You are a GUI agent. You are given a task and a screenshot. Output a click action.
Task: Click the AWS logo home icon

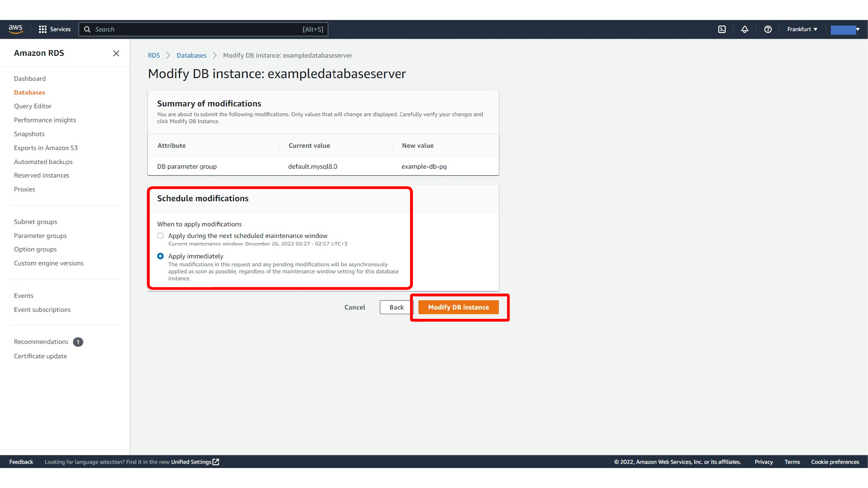tap(15, 29)
